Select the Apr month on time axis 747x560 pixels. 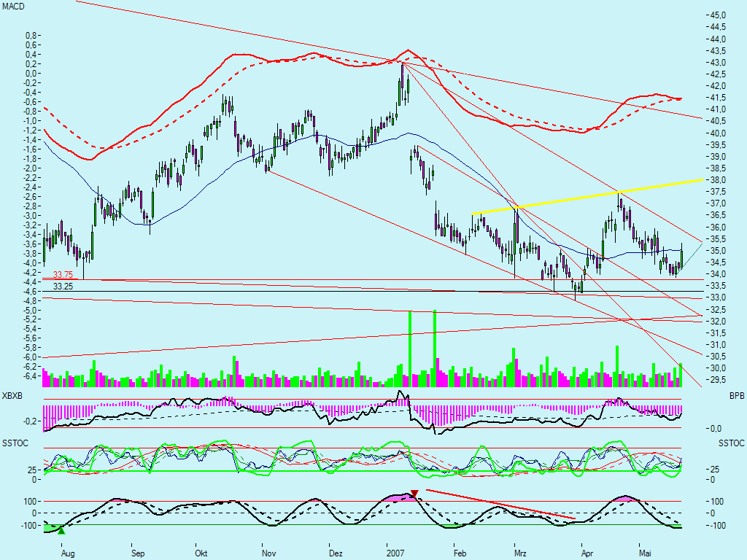[x=587, y=553]
